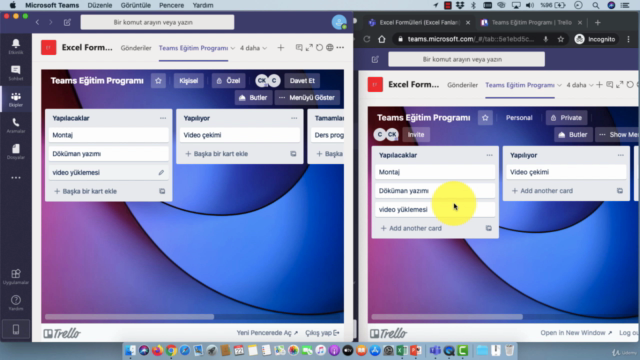
Task: Expand Teams Eğitim Programı tab chevron in browser
Action: tap(559, 85)
